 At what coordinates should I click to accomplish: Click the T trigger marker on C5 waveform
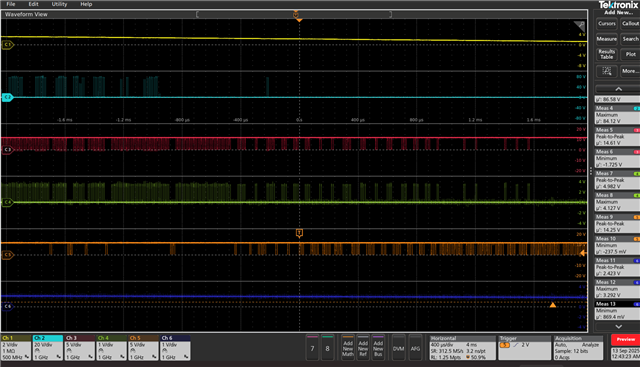[299, 233]
